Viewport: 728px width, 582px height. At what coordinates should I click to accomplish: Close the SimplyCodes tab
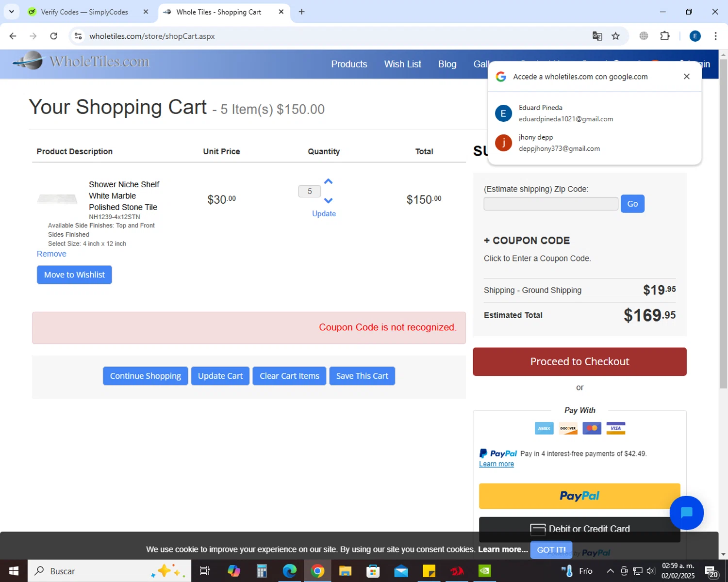146,12
